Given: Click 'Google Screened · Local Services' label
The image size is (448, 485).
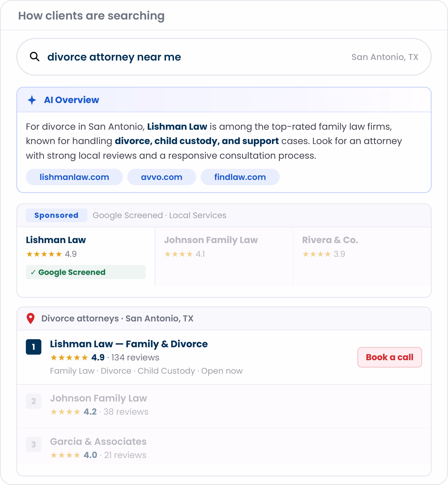Looking at the screenshot, I should tap(159, 215).
